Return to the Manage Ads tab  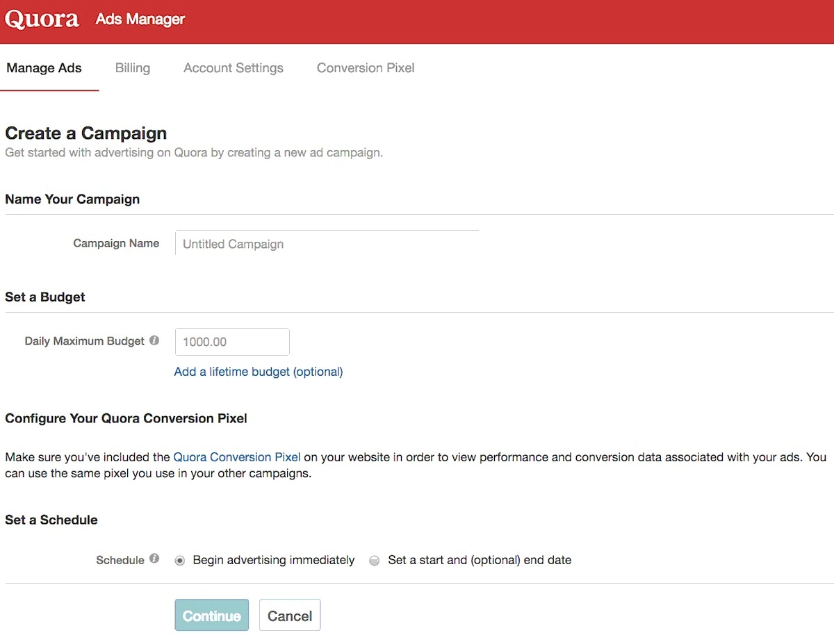(44, 67)
